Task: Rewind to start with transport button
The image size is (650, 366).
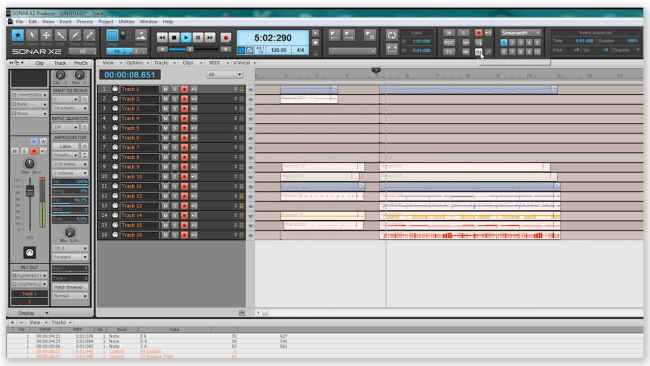Action: 162,38
